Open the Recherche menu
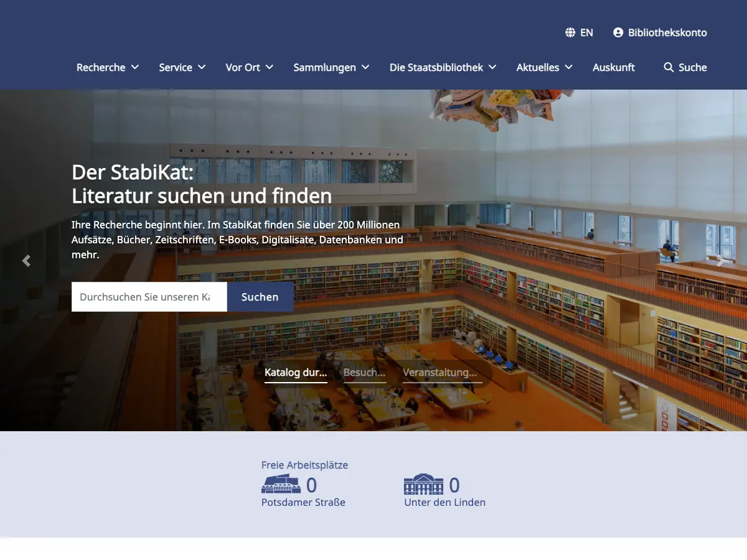 [x=101, y=67]
